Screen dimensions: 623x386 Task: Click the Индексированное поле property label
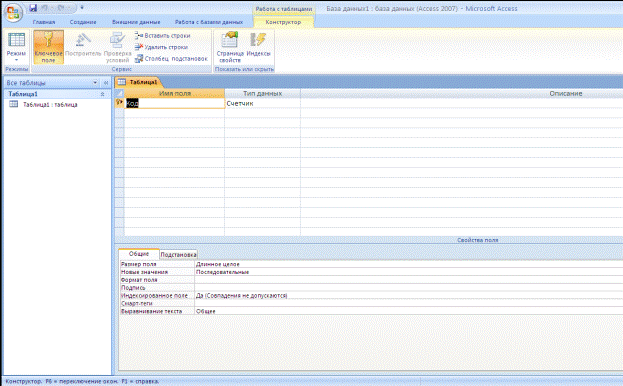click(154, 295)
